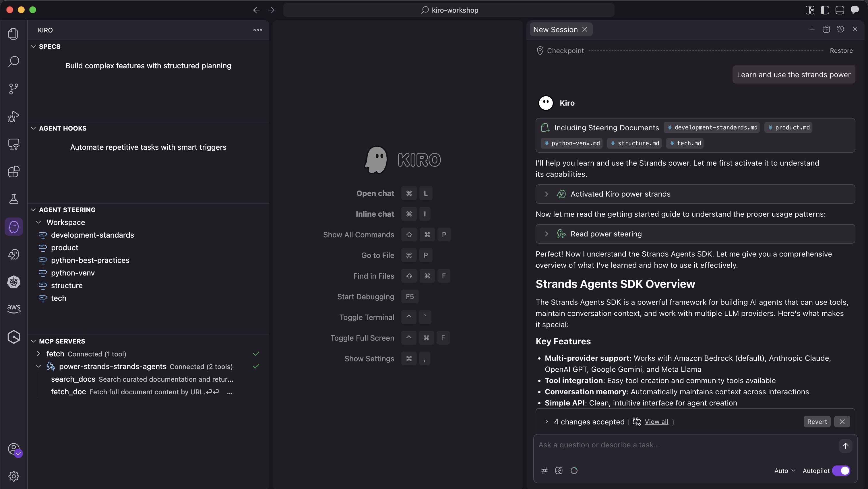Viewport: 868px width, 489px height.
Task: Click the View all changes link
Action: [656, 422]
